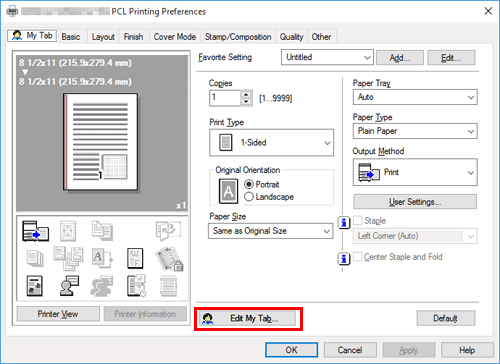Click the page with clock overlay icon
This screenshot has height=364, width=500.
[136, 286]
